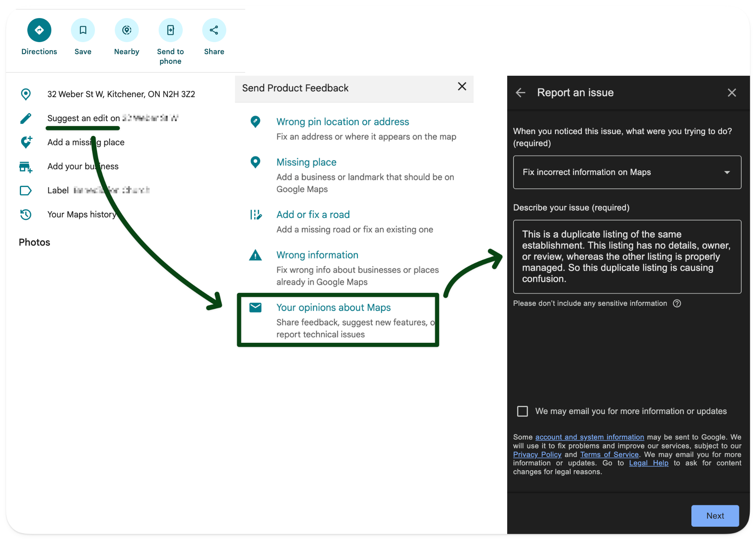Click the Add or fix a road icon
Viewport: 756px width, 540px height.
point(256,215)
